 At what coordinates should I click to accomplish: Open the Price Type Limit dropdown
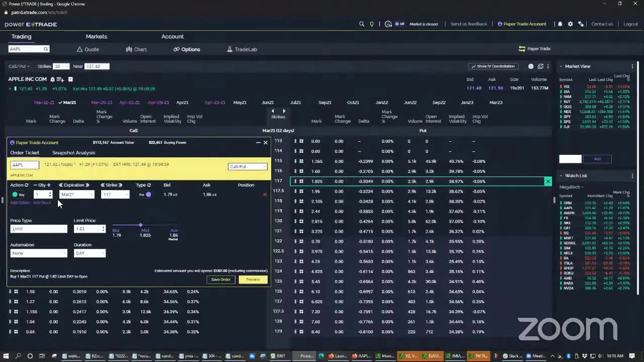click(x=38, y=229)
